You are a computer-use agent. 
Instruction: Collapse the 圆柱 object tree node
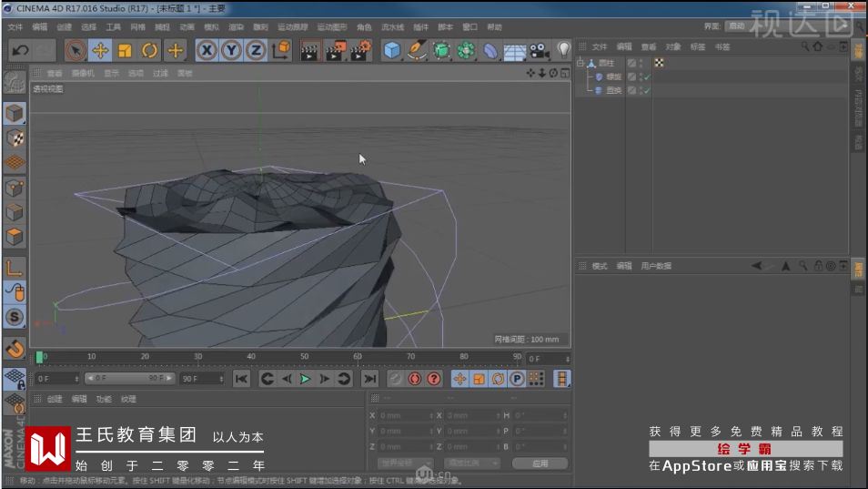tap(580, 64)
